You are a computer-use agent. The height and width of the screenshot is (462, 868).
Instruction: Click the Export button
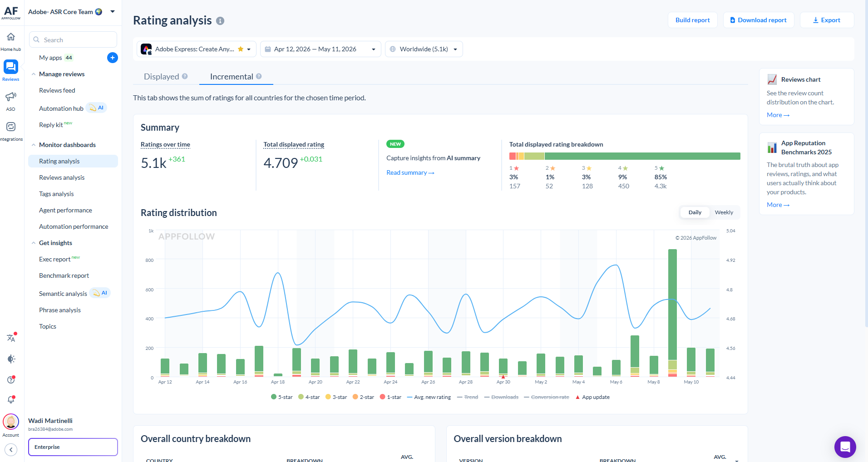(827, 20)
